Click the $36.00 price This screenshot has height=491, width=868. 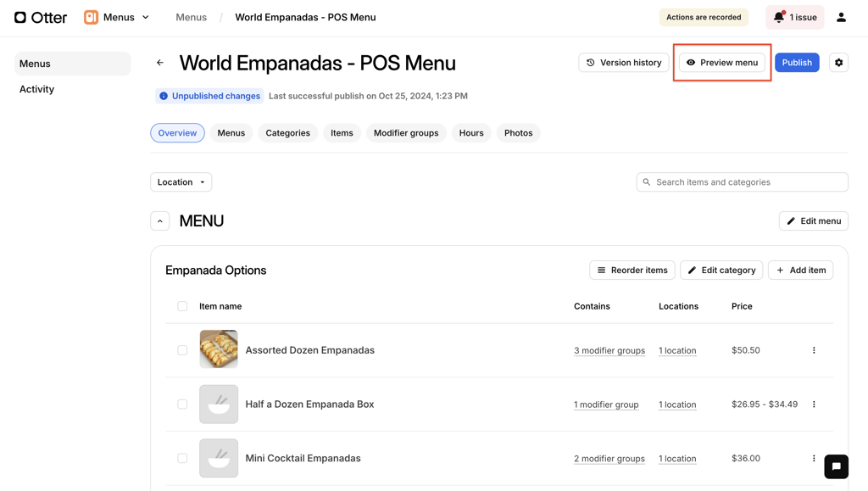pyautogui.click(x=746, y=458)
